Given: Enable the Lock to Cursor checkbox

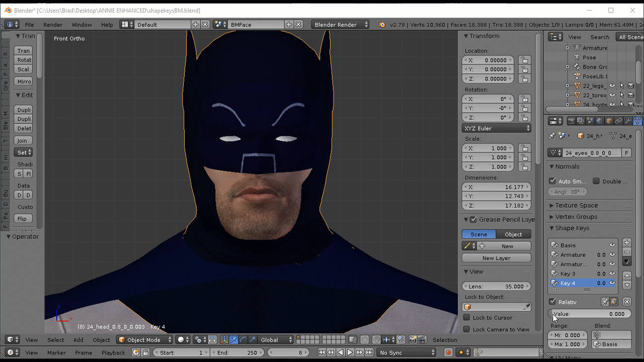Looking at the screenshot, I should coord(466,318).
